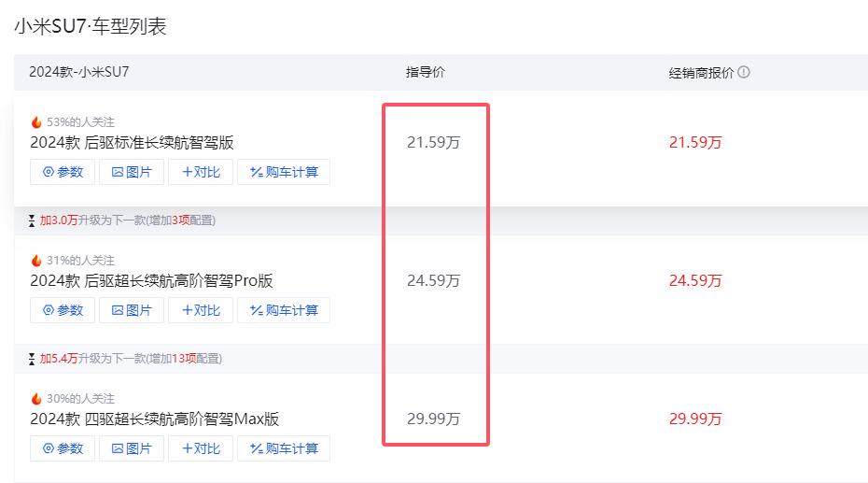Open 购车计算 for Pro版
The image size is (868, 483).
(x=284, y=310)
